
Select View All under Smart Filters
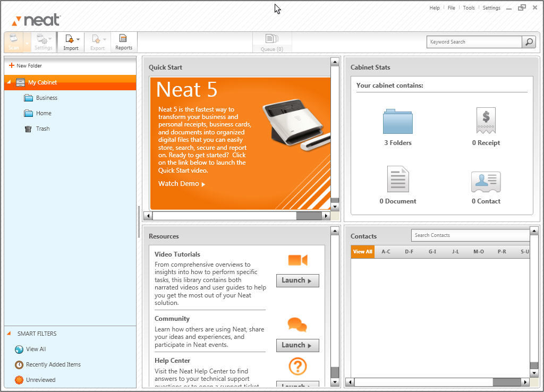(35, 349)
